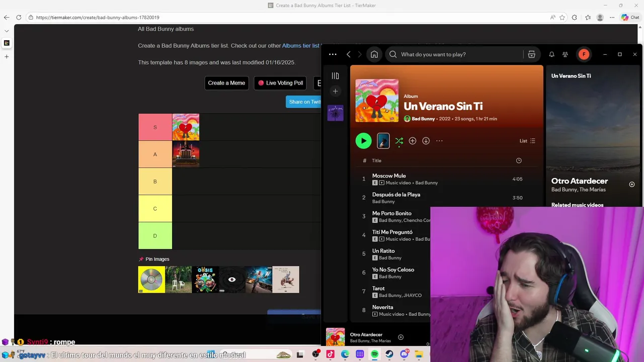Go forward in Spotify
This screenshot has width=644, height=362.
[x=359, y=54]
